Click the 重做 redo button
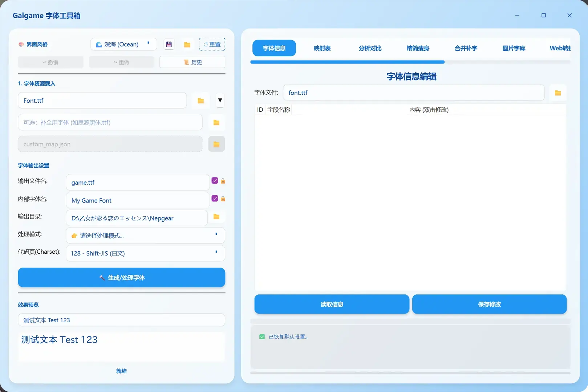Screen dimensions: 588x392 coord(121,62)
